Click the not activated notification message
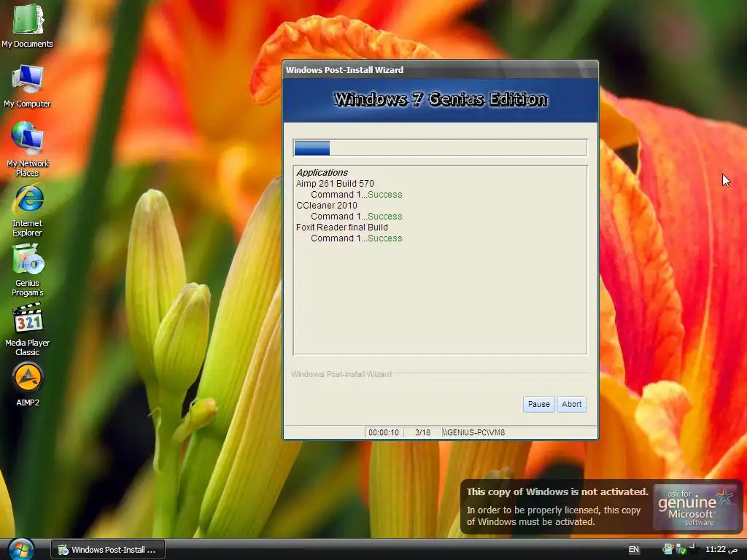 557,507
